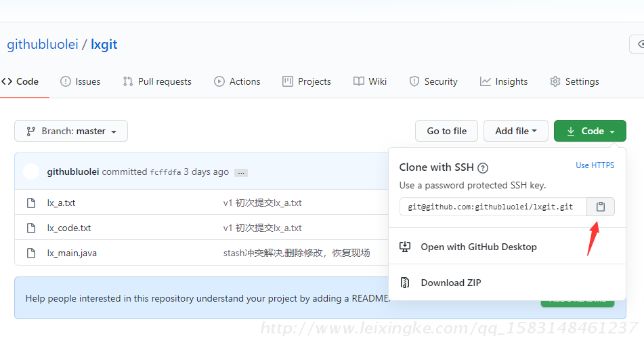Open the Projects tab
644x347 pixels.
coord(307,81)
